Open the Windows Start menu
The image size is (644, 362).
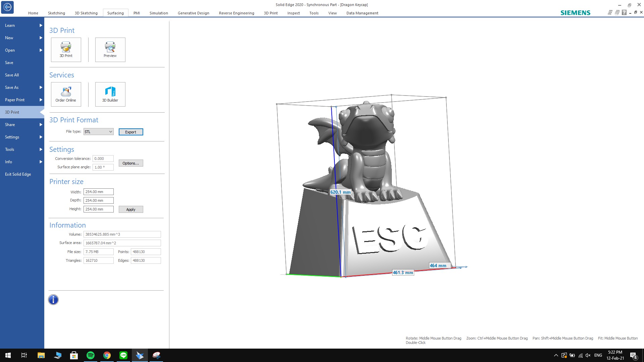pos(8,355)
